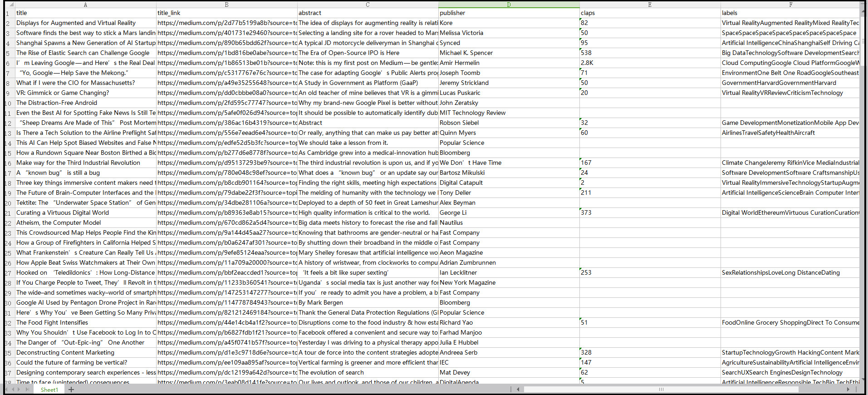Select the 'claps' header cell

coord(650,13)
